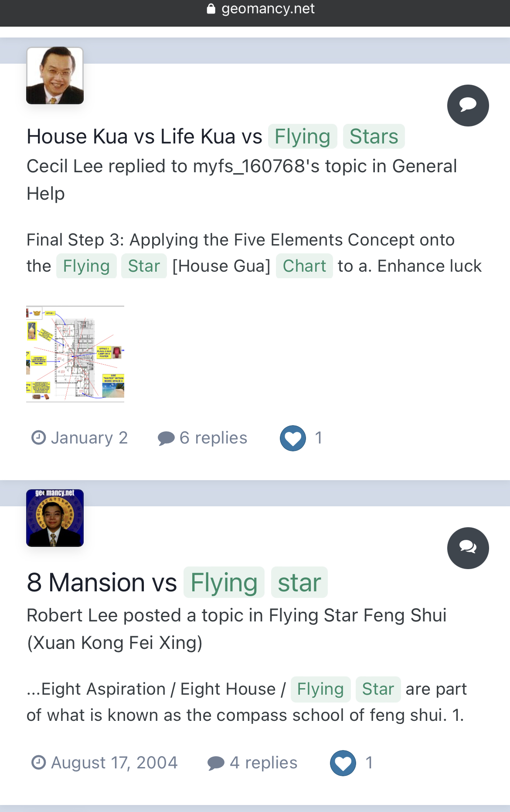Click the clock icon next to August 17, 2004
Image resolution: width=510 pixels, height=812 pixels.
pyautogui.click(x=39, y=762)
